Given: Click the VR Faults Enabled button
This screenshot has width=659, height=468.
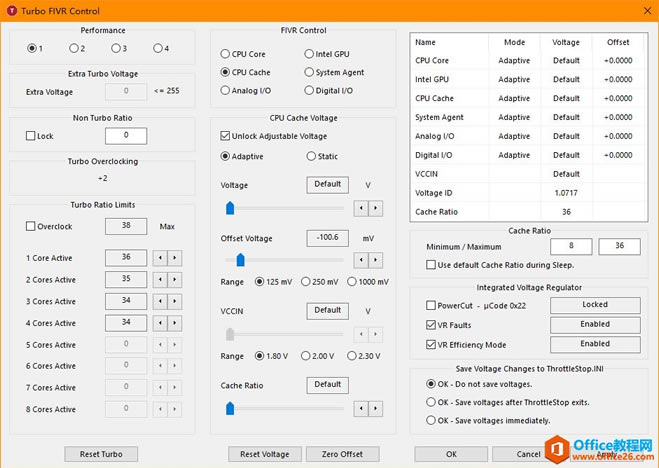Looking at the screenshot, I should (x=595, y=325).
